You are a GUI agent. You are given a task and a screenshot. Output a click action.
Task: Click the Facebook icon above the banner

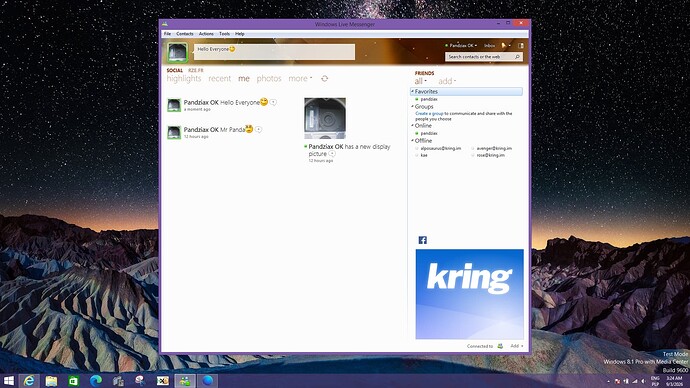pos(422,240)
